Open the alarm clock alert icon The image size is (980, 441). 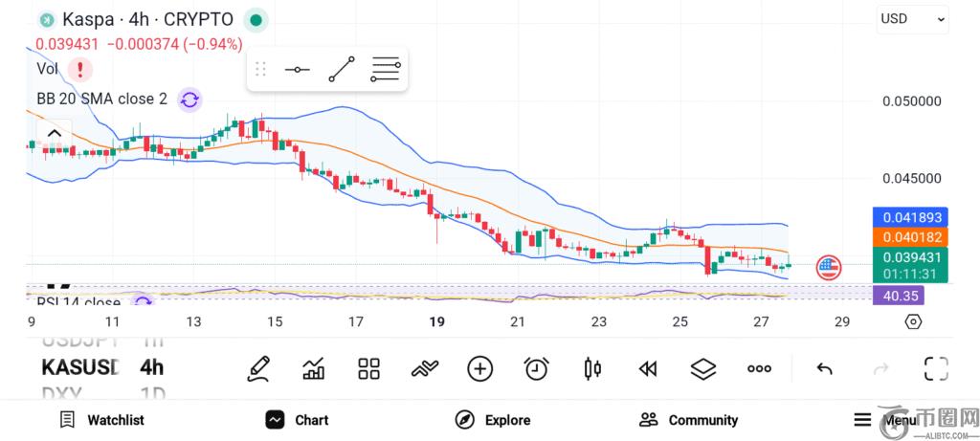[x=536, y=368]
